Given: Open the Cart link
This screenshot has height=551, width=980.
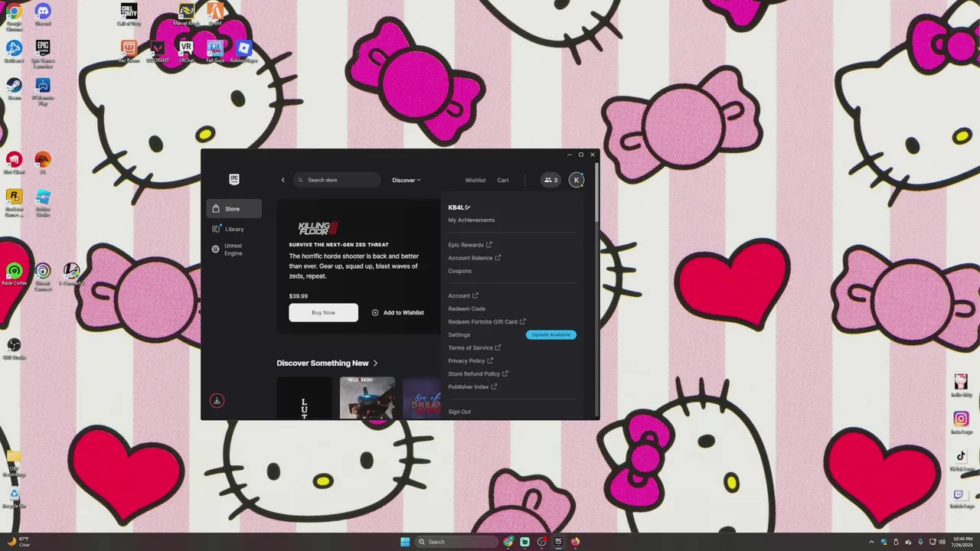Looking at the screenshot, I should pyautogui.click(x=503, y=180).
